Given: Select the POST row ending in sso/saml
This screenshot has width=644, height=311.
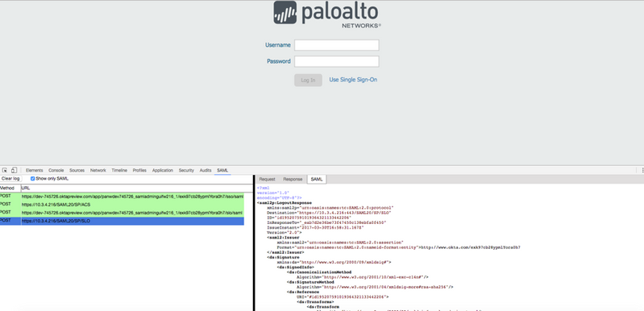Looking at the screenshot, I should [x=122, y=197].
